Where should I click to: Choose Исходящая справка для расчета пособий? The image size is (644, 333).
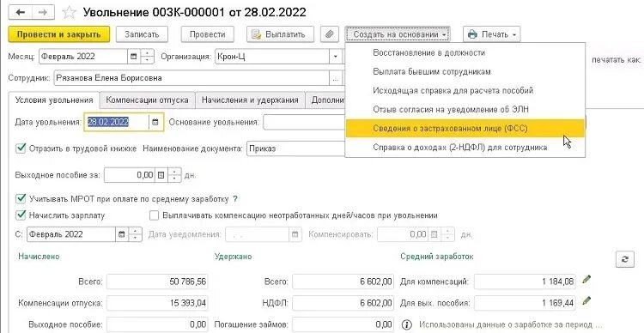tap(465, 91)
